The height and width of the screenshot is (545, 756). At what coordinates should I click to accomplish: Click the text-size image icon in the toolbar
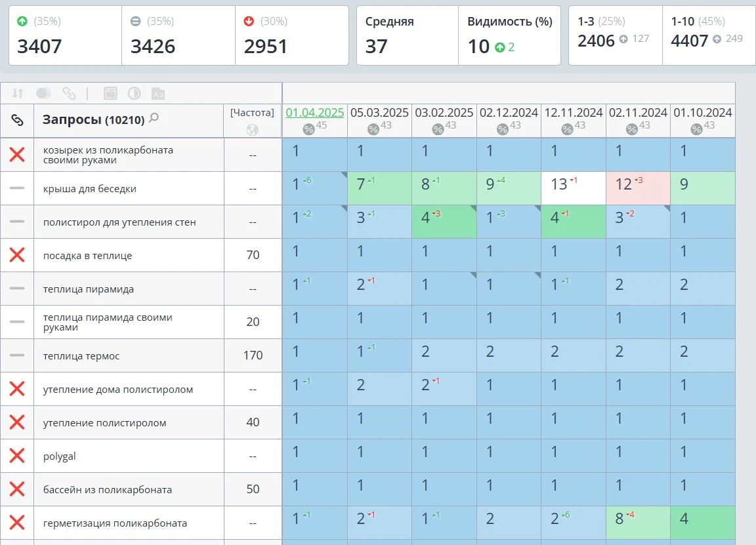coord(157,93)
